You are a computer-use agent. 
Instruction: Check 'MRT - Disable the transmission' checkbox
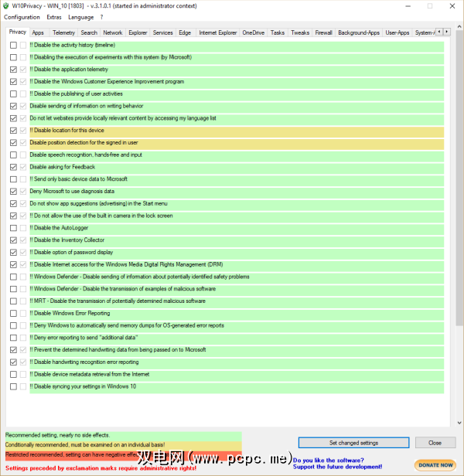click(13, 301)
